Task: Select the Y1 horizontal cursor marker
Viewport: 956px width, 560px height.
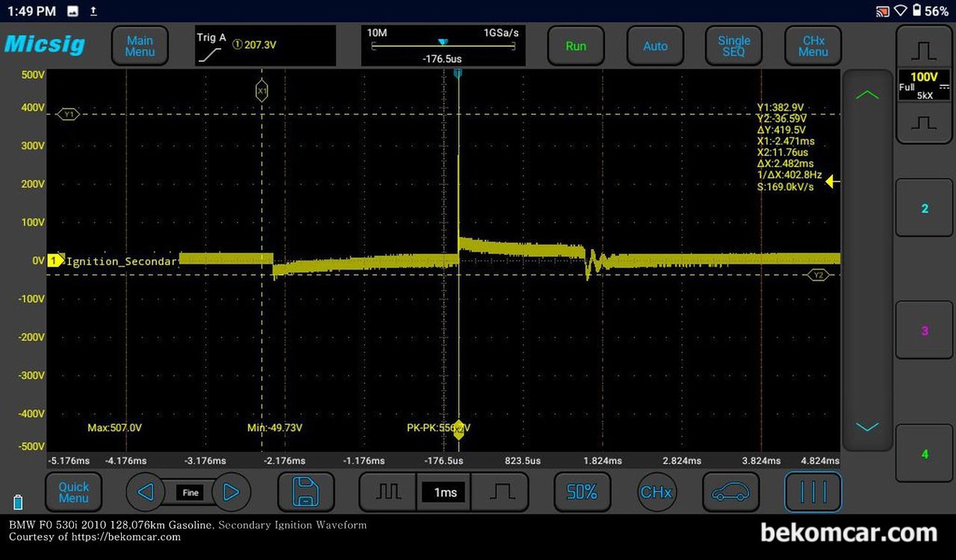Action: tap(69, 114)
